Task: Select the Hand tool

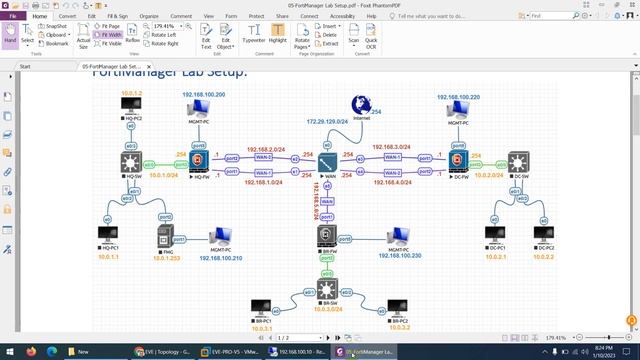Action: click(10, 35)
